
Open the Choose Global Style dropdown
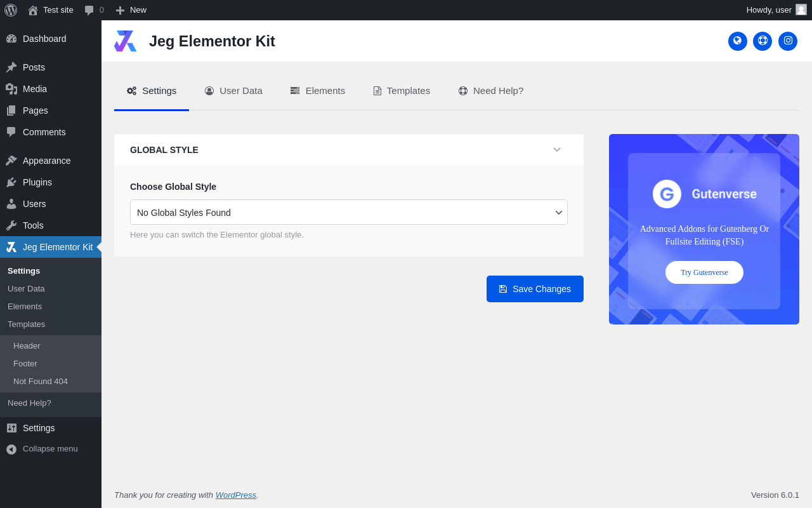[349, 212]
